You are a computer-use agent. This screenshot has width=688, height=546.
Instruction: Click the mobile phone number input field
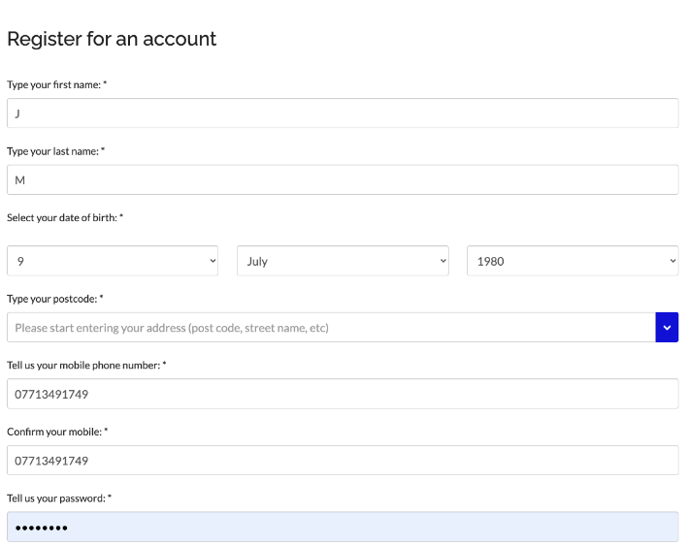[343, 394]
